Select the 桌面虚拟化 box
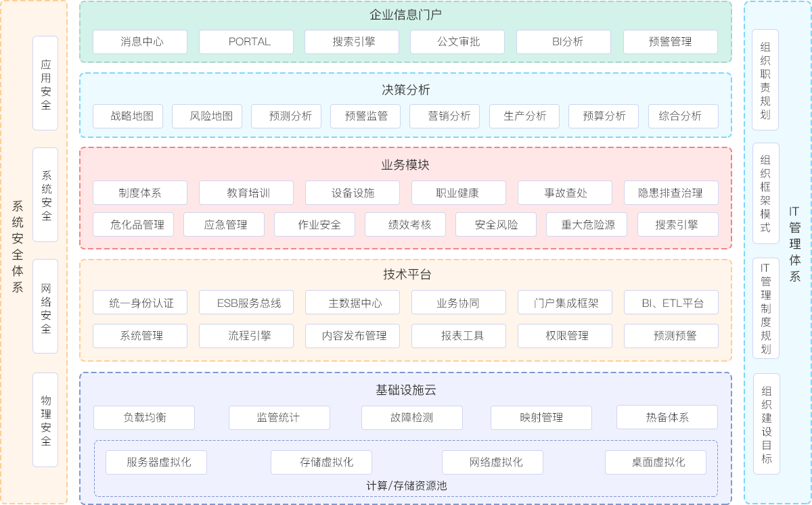 coord(655,462)
